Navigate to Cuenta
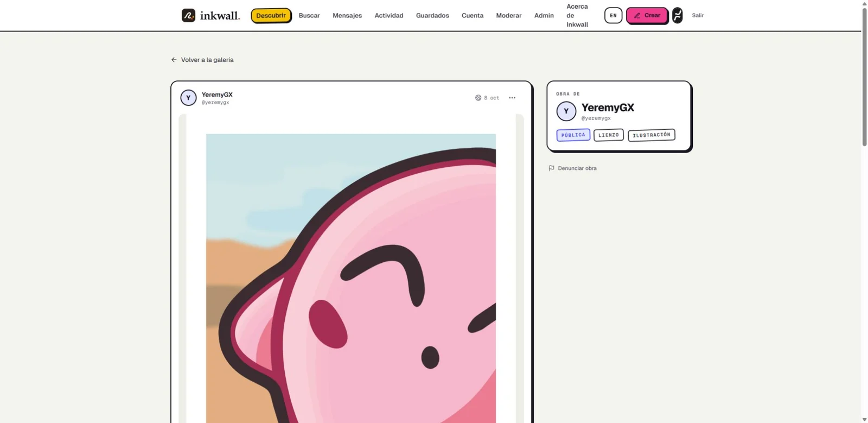The image size is (868, 423). (x=473, y=15)
